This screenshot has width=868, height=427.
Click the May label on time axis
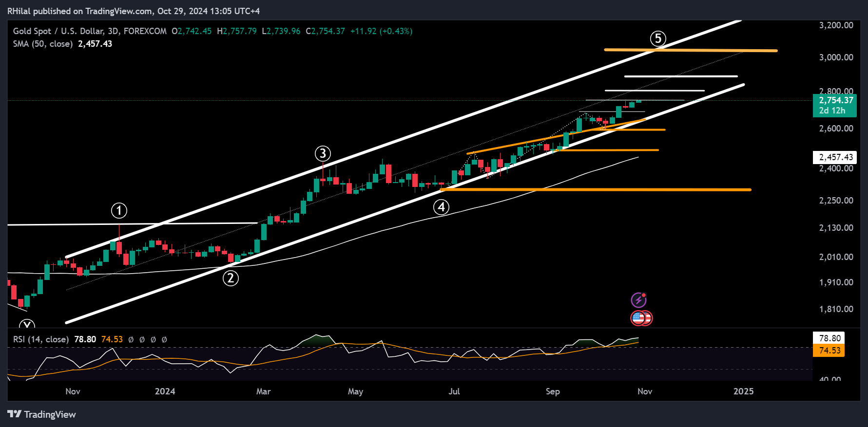coord(356,391)
